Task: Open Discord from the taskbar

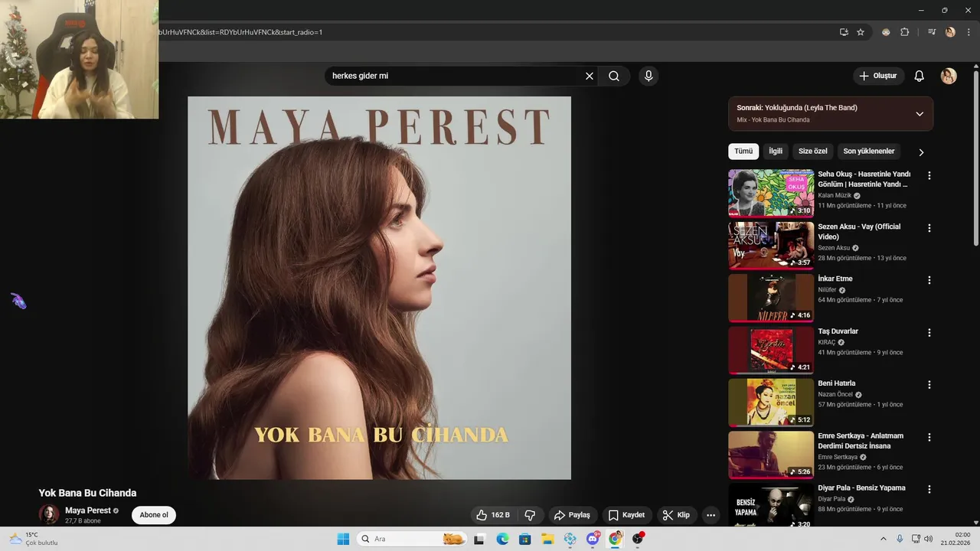Action: tap(593, 539)
